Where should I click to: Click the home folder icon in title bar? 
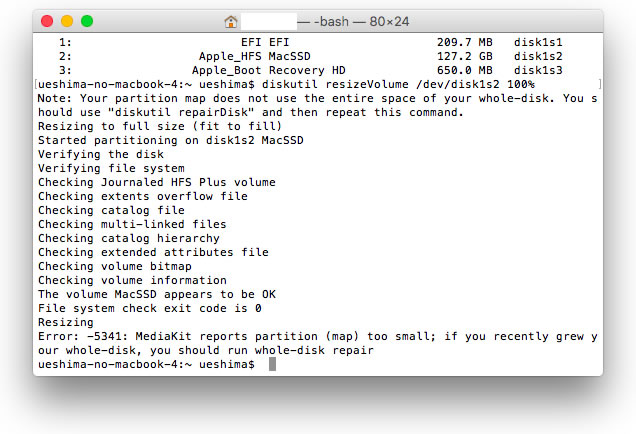point(231,21)
